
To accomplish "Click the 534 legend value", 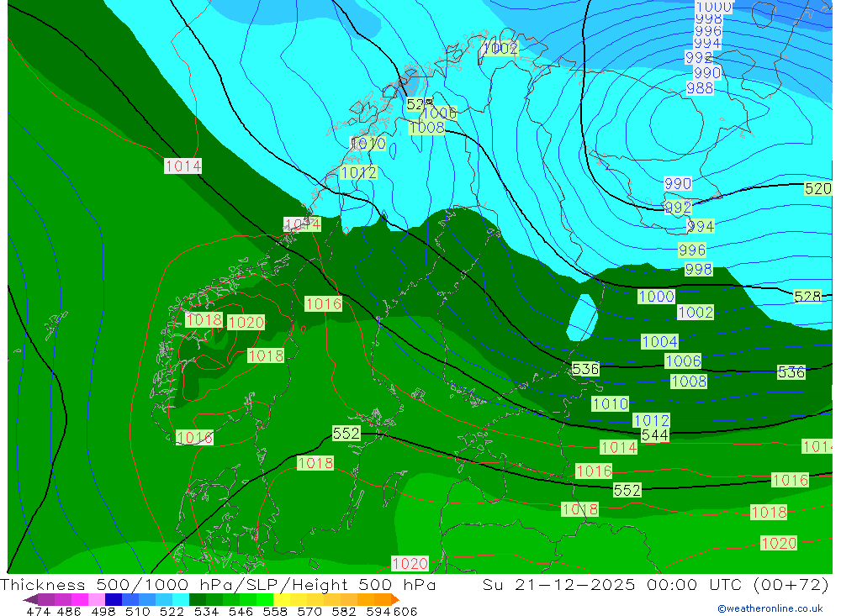I will (207, 612).
